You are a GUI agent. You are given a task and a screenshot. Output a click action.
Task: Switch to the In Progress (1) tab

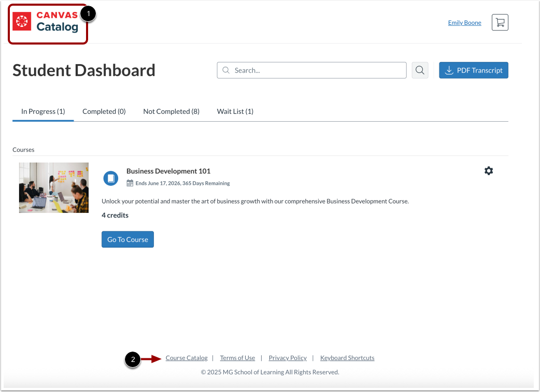pyautogui.click(x=43, y=111)
